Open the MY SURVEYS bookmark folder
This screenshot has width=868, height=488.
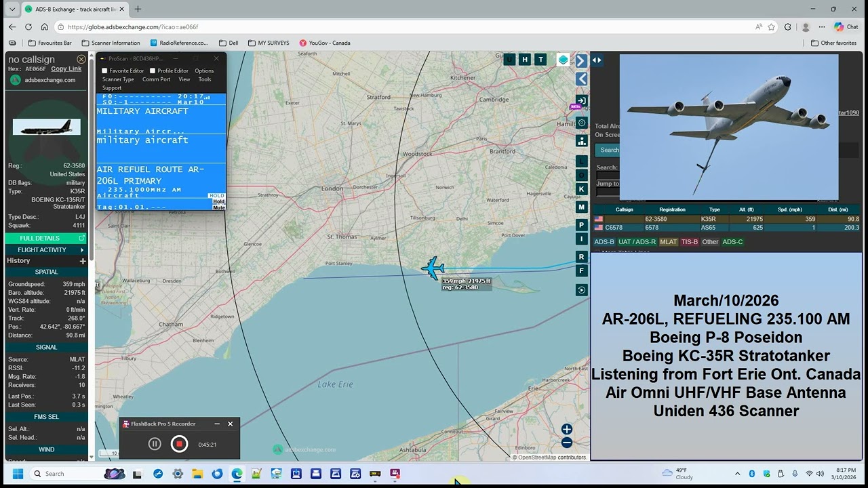pyautogui.click(x=269, y=43)
